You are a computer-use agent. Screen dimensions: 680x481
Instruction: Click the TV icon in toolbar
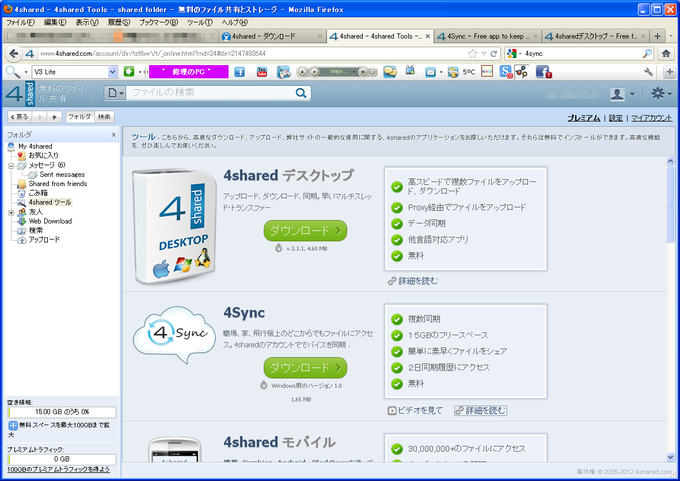(x=410, y=70)
